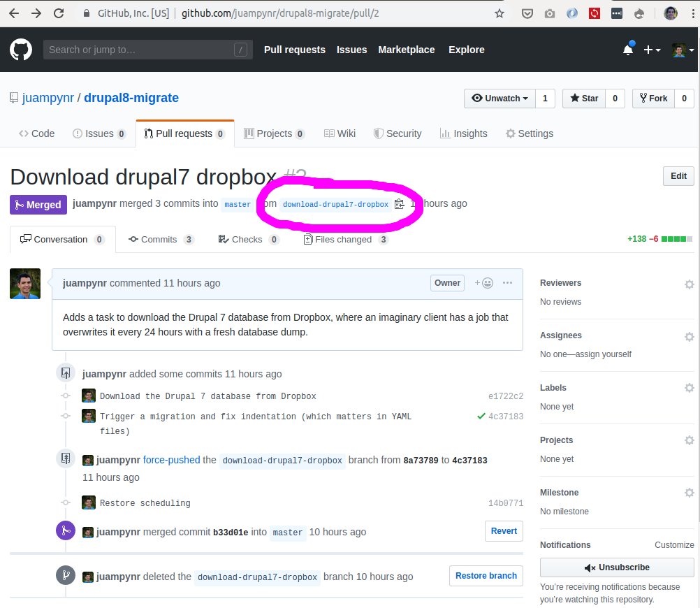This screenshot has width=700, height=608.
Task: Open Reviewers gear icon
Action: tap(690, 284)
